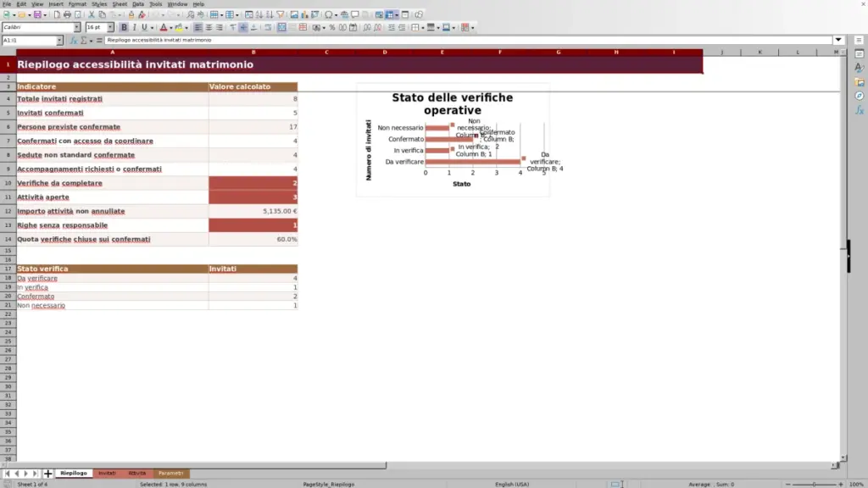Select the 'Stato delle verifiche operative' chart
Viewport: 868px width, 488px height.
[453, 140]
